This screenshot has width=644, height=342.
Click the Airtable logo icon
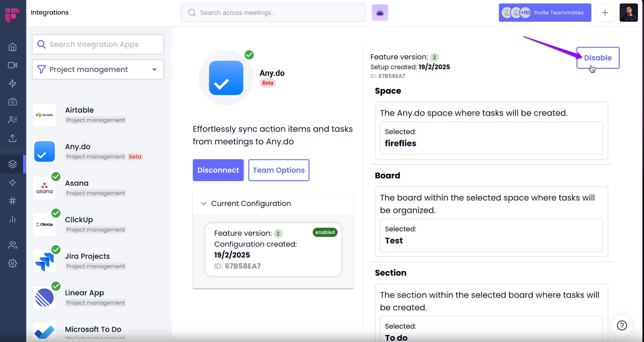(x=44, y=115)
